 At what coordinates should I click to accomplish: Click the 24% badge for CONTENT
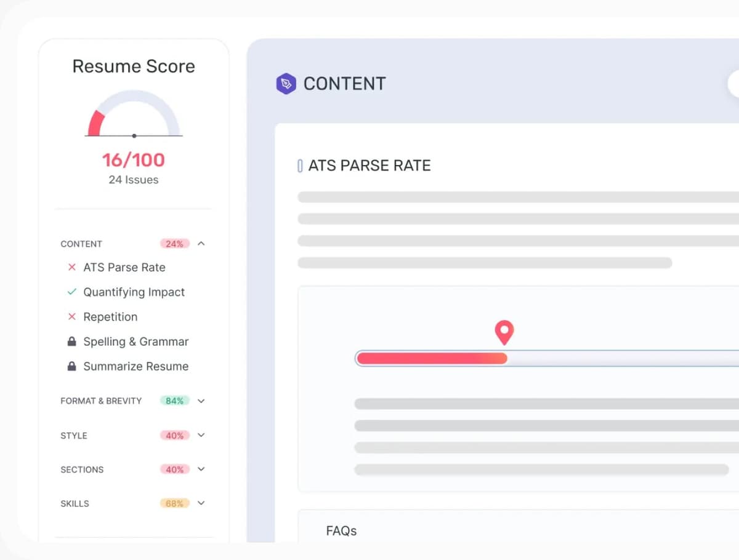175,244
